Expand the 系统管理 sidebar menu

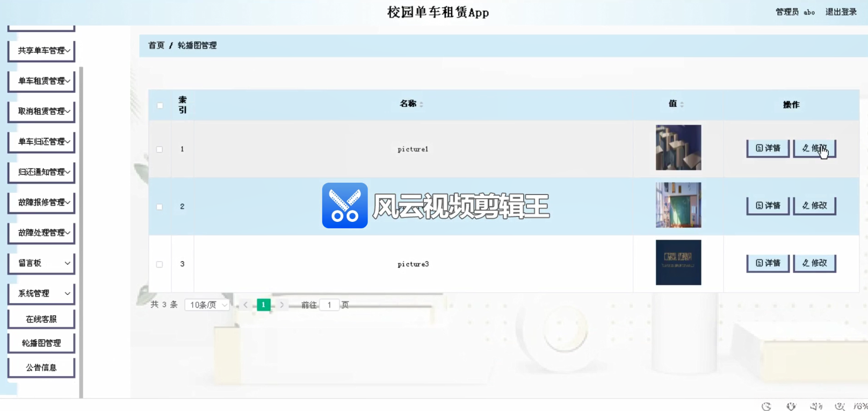coord(41,293)
